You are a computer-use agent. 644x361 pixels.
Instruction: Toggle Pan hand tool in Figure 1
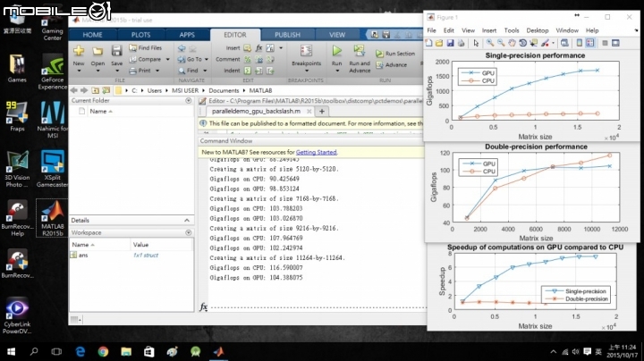[x=512, y=43]
